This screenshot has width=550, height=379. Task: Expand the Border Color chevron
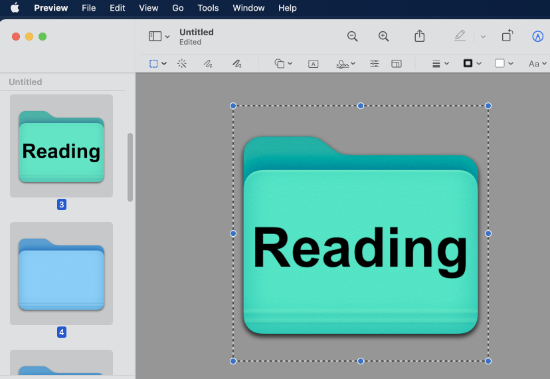(479, 64)
